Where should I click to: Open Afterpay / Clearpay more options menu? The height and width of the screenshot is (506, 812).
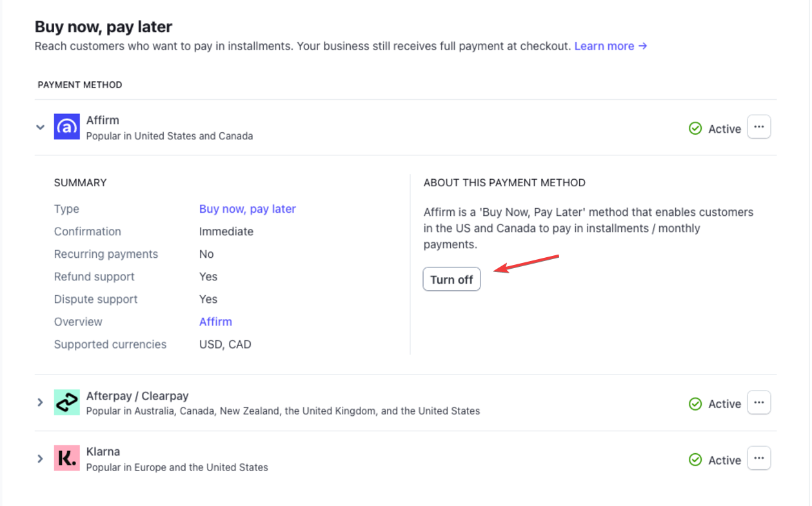point(759,402)
